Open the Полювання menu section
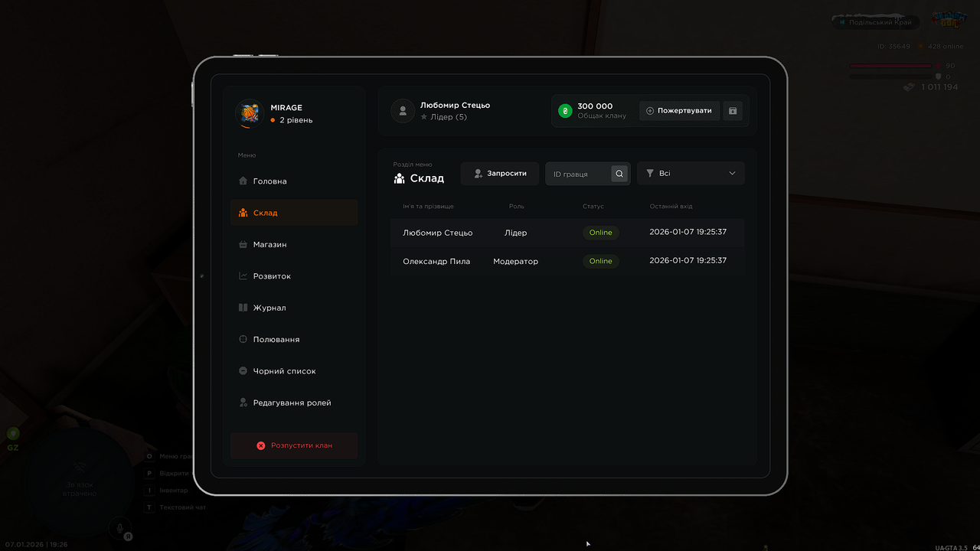Image resolution: width=980 pixels, height=551 pixels. click(x=294, y=339)
